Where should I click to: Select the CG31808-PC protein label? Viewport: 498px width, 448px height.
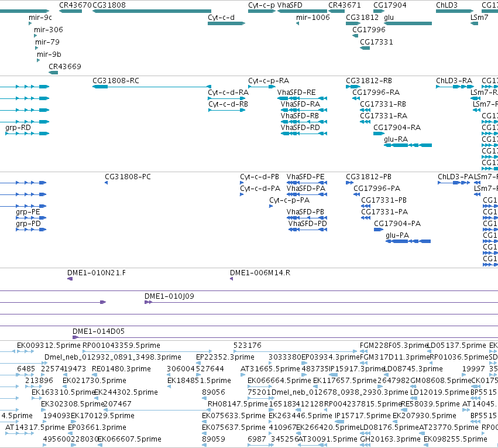click(x=128, y=177)
